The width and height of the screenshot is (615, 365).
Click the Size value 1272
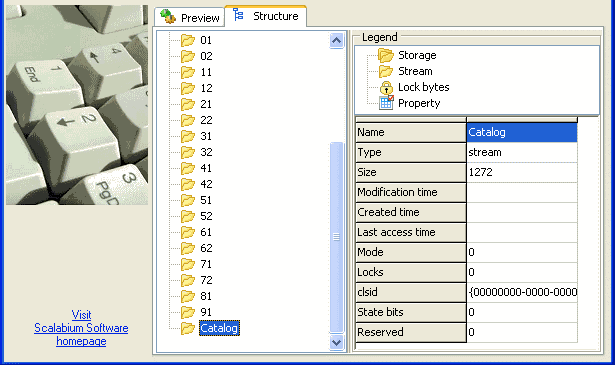522,172
